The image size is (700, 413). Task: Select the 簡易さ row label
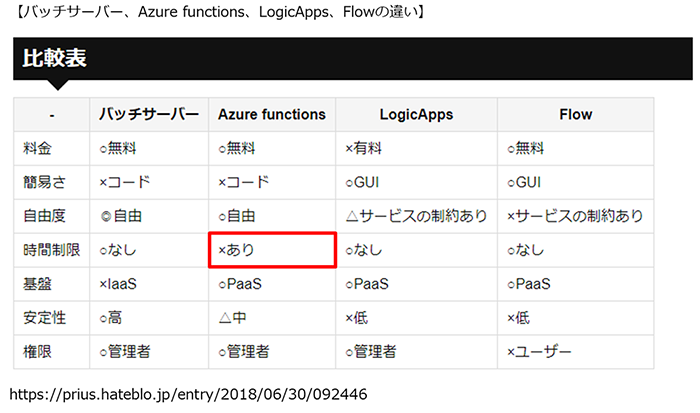[52, 182]
